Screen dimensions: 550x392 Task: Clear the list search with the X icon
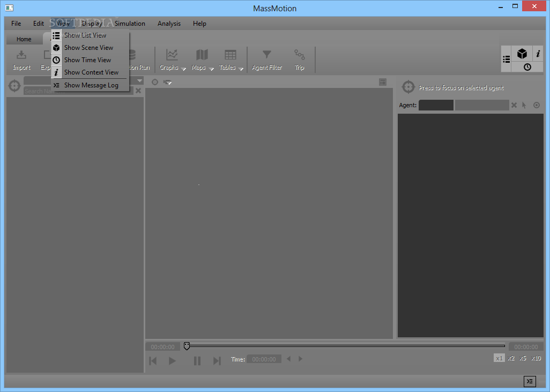pyautogui.click(x=138, y=91)
